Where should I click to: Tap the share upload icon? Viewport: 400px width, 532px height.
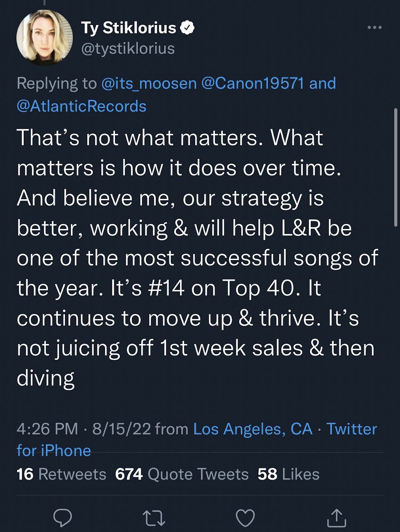point(336,517)
